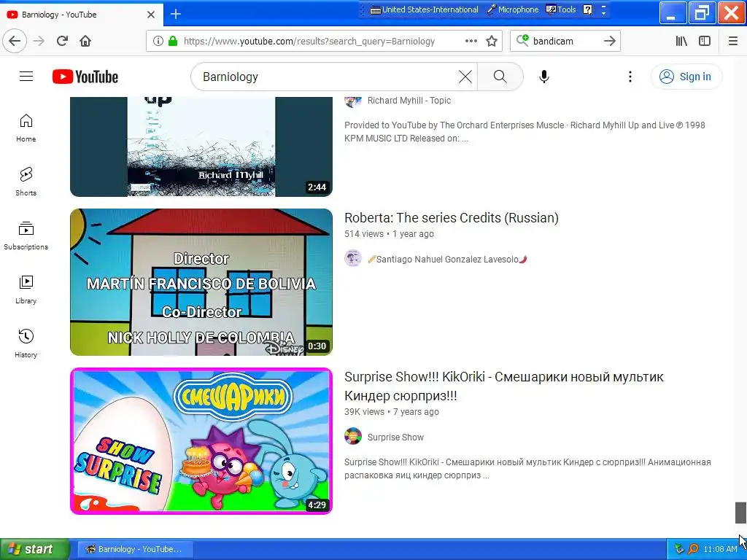Visit Richard Myhill - Topic channel
Image resolution: width=747 pixels, height=560 pixels.
[x=409, y=101]
